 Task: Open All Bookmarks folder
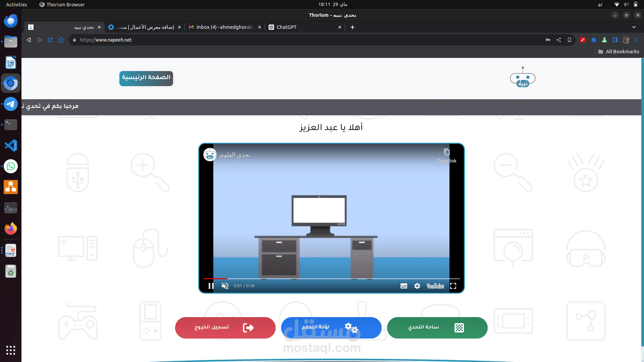click(619, 52)
